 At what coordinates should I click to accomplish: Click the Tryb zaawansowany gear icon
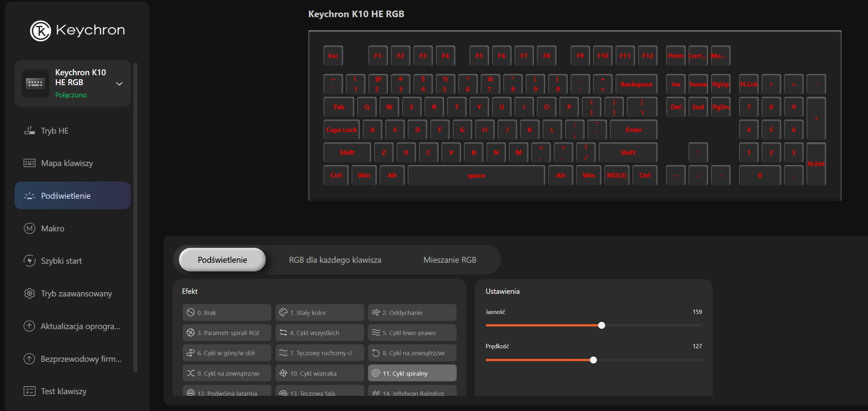point(29,293)
